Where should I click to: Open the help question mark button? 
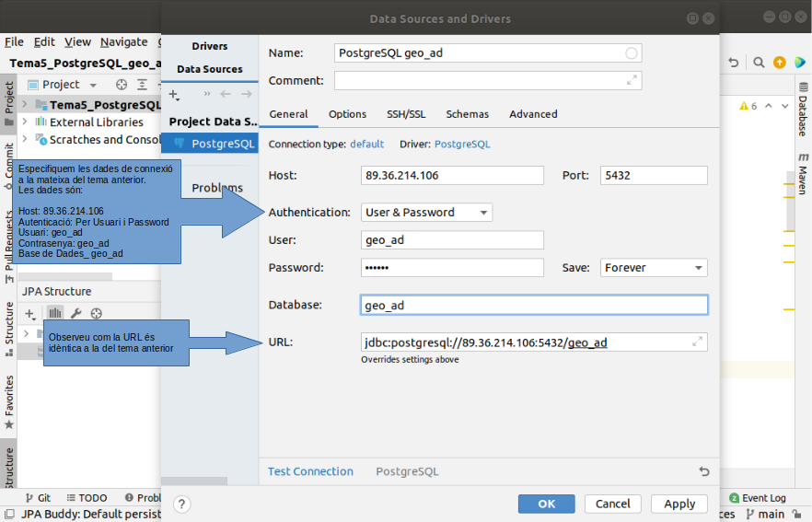[181, 504]
